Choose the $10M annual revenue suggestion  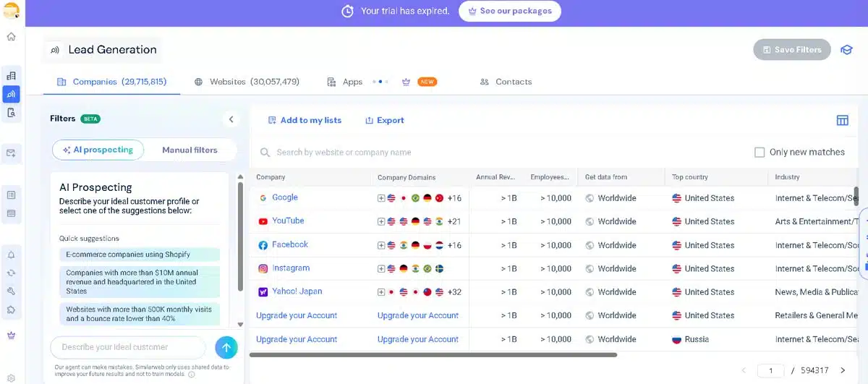coord(140,282)
